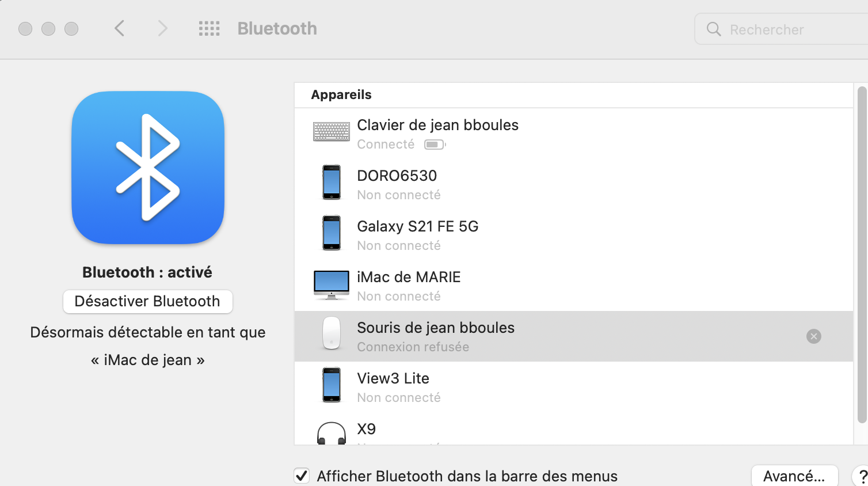Viewport: 868px width, 486px height.
Task: Click the Galaxy S21 FE 5G phone icon
Action: 331,233
